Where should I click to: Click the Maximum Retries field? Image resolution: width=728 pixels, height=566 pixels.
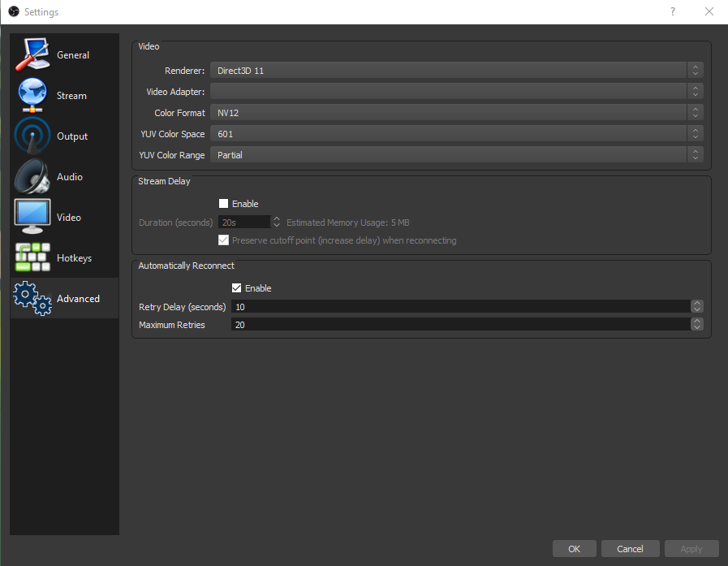pos(460,324)
